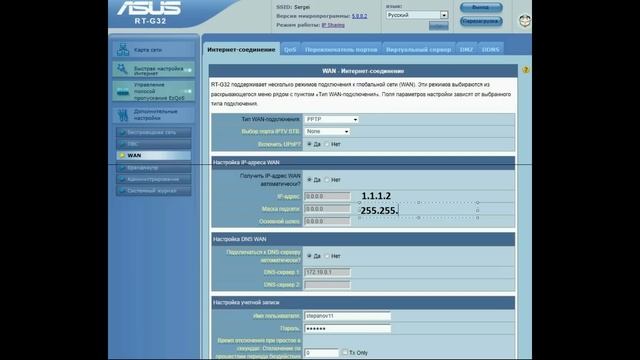Click the Перезагрузка reboot button

481,21
